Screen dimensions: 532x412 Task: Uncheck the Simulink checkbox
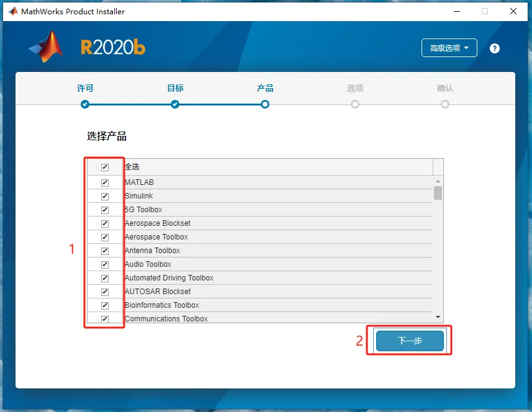click(105, 196)
